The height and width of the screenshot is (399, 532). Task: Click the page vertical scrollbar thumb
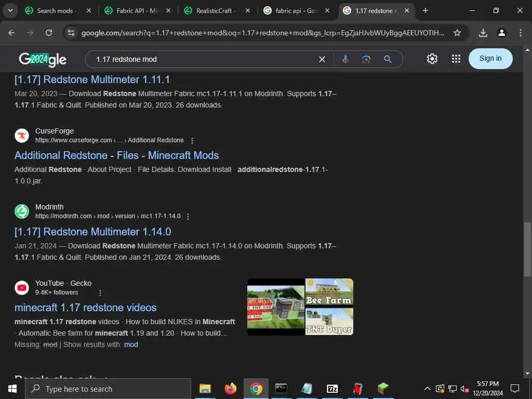click(527, 249)
